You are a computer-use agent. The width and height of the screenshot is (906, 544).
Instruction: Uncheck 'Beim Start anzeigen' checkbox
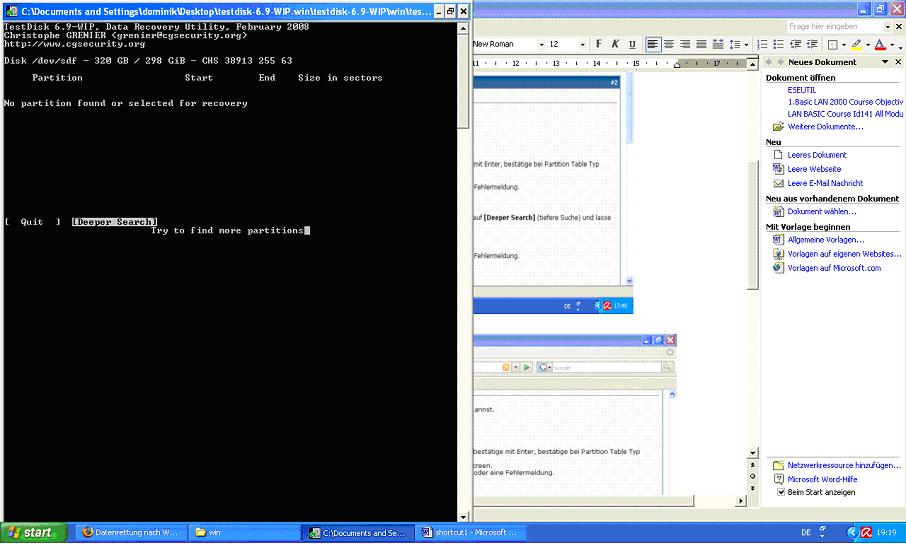[x=781, y=493]
